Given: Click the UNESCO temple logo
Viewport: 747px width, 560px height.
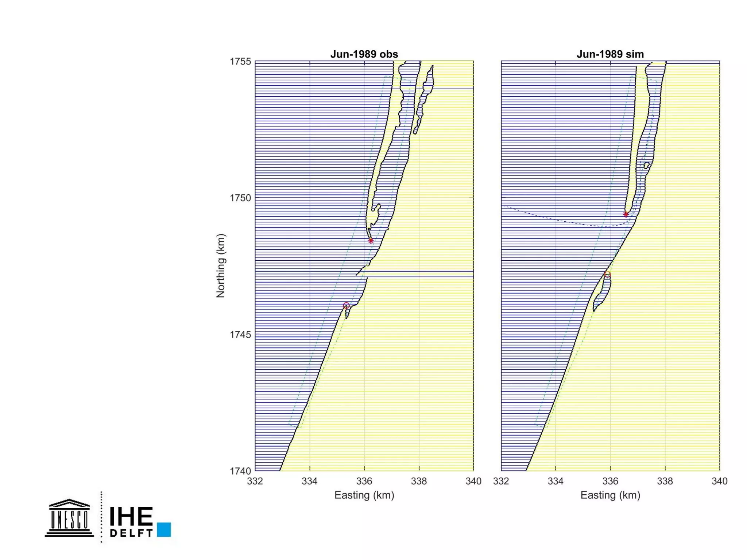Looking at the screenshot, I should (x=69, y=518).
